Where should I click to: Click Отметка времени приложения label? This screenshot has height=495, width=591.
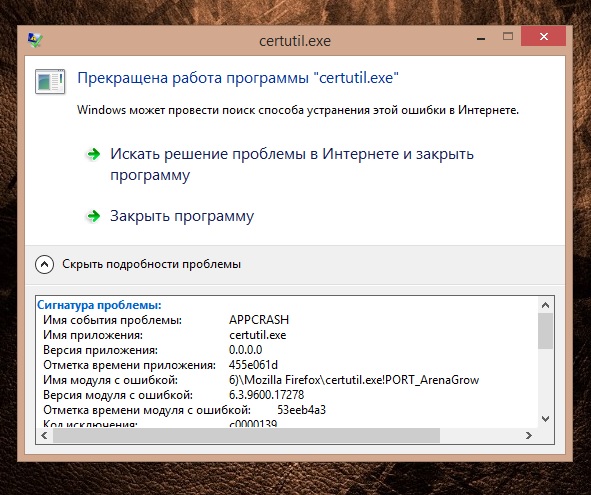[129, 365]
